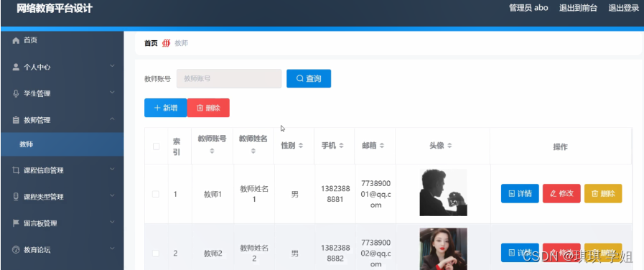Sort the table by 性别 column arrows
This screenshot has height=270, width=644.
pos(301,146)
